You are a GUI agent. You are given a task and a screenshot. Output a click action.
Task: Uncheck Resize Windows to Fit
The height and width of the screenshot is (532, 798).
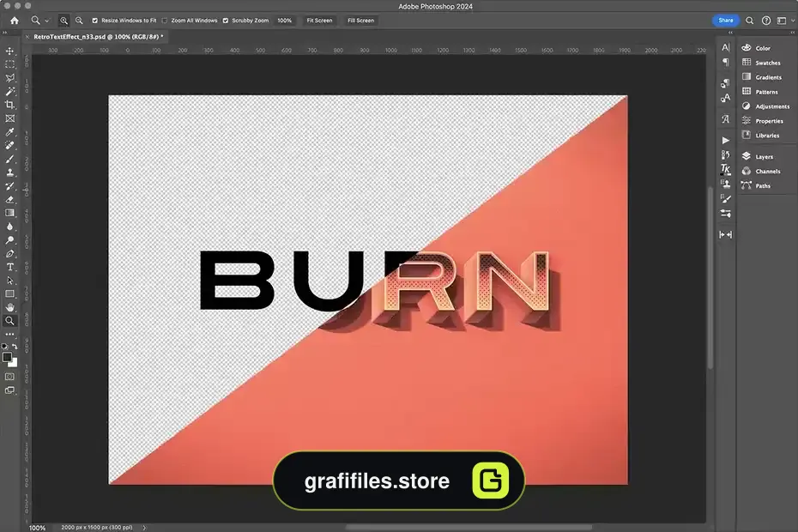point(94,21)
